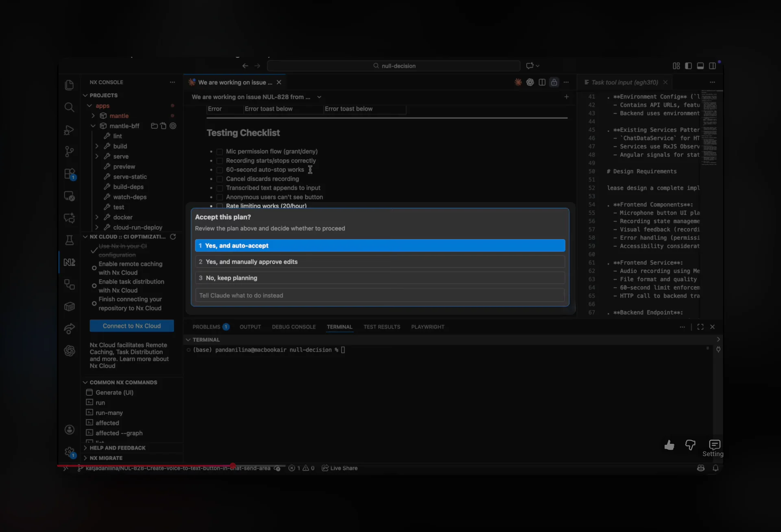Click the thumbs up video icon
Image resolution: width=781 pixels, height=532 pixels.
(x=669, y=445)
